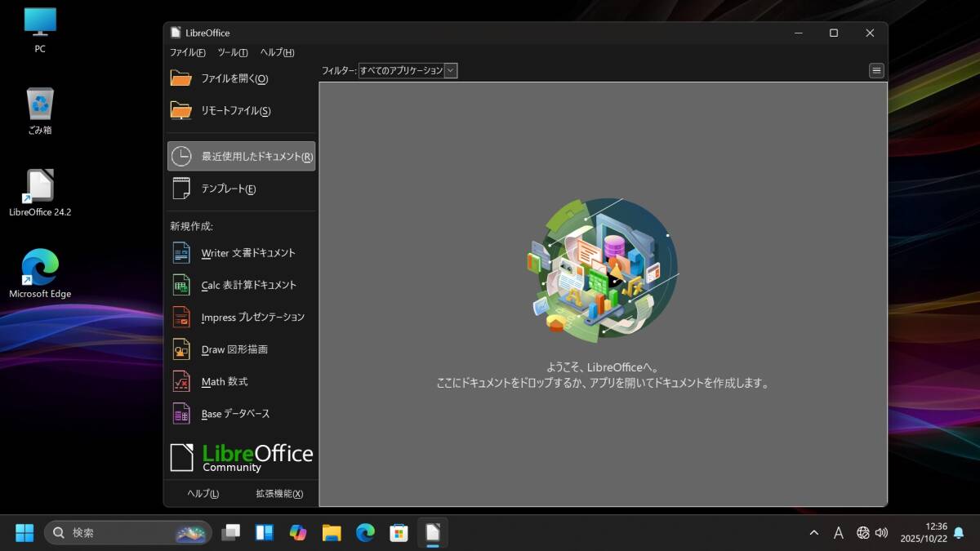Click the Math formula icon
Image resolution: width=980 pixels, height=551 pixels.
pos(180,381)
